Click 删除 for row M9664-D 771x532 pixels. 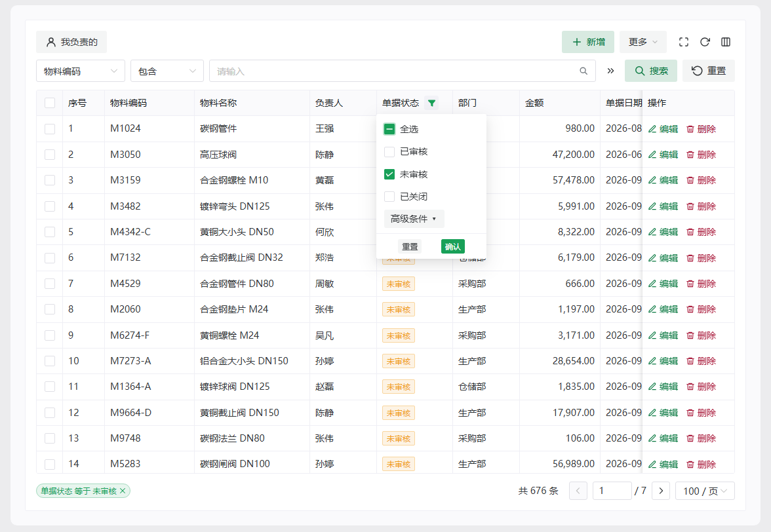coord(702,413)
